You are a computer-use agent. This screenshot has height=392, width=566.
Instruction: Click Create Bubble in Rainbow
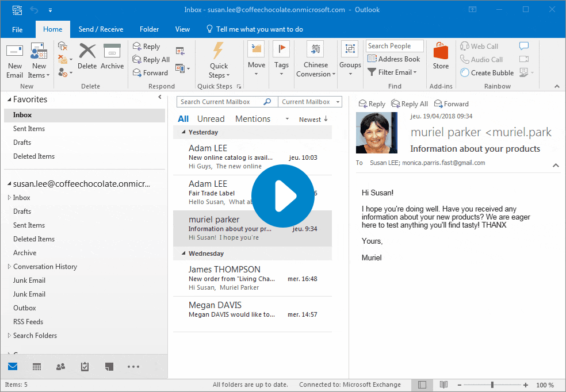487,73
